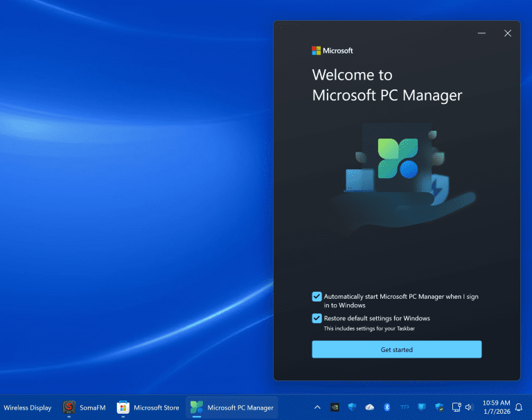532x420 pixels.
Task: Open the network status tray icon
Action: (x=456, y=408)
